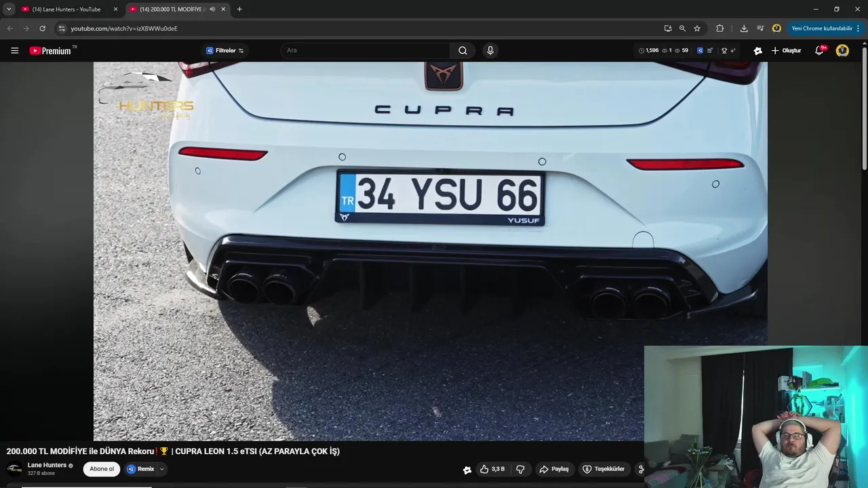Click the blue extension icon near stats
The width and height of the screenshot is (868, 488).
(700, 50)
